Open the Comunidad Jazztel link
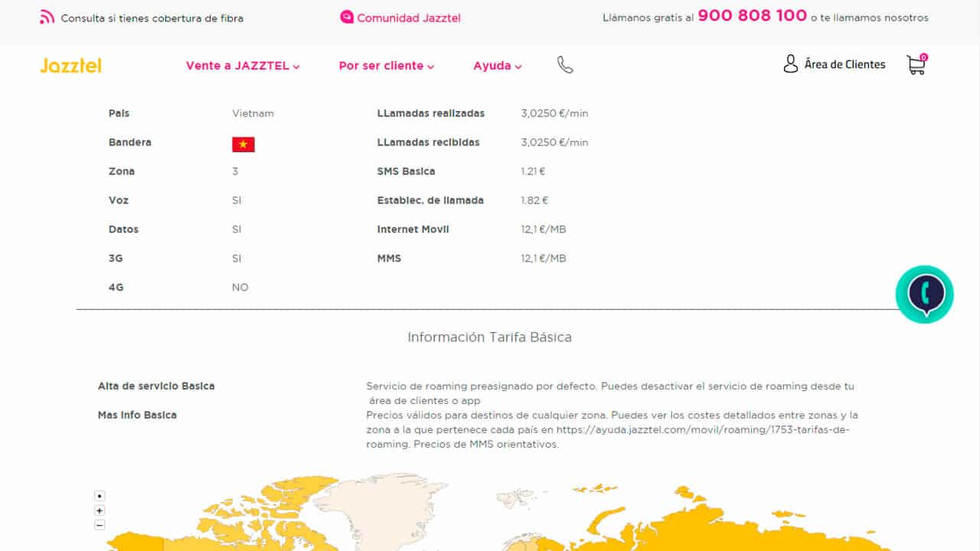980x551 pixels. [x=409, y=18]
